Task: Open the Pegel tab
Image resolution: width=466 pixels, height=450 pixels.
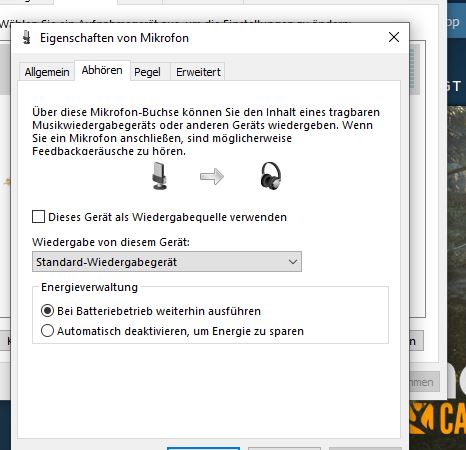Action: (x=147, y=72)
